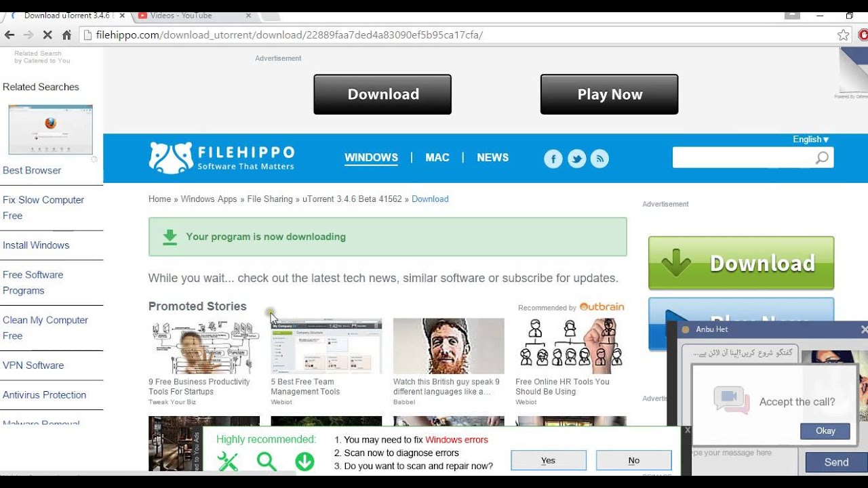Screen dimensions: 868x488
Task: Click the FileHippo logo
Action: 222,157
